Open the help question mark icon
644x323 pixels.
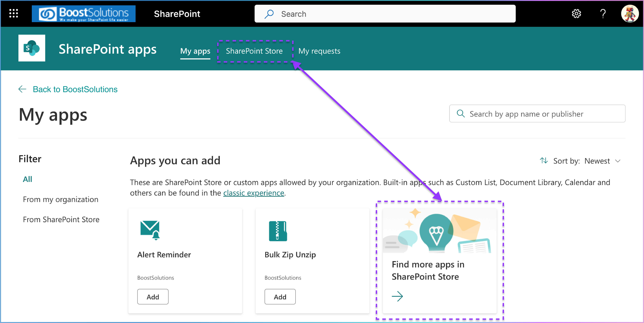(603, 14)
